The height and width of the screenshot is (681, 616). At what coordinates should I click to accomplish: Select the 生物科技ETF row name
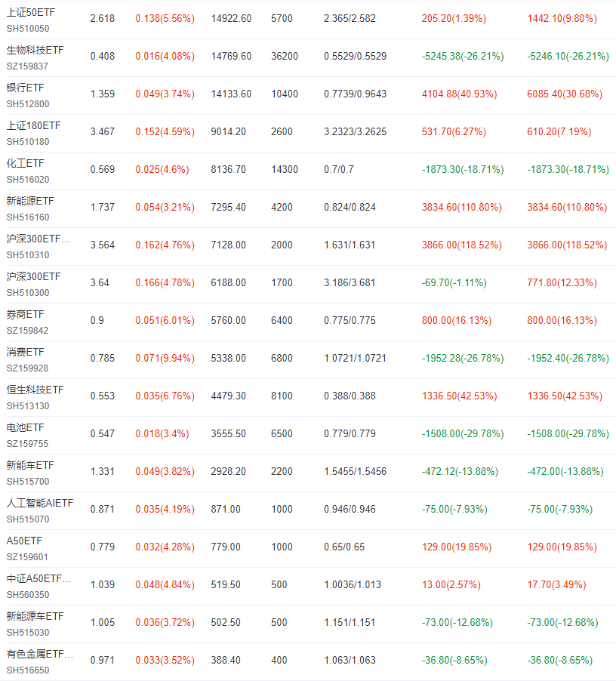pyautogui.click(x=35, y=51)
